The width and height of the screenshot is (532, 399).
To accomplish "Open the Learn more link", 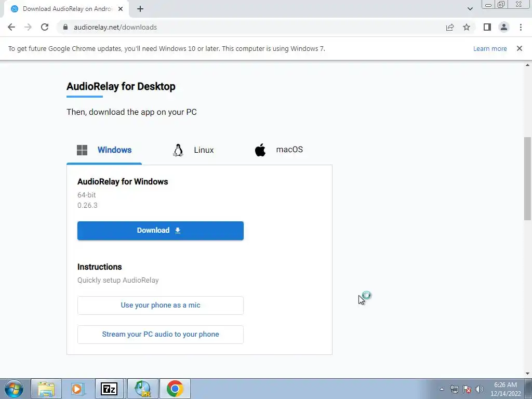I will point(490,48).
